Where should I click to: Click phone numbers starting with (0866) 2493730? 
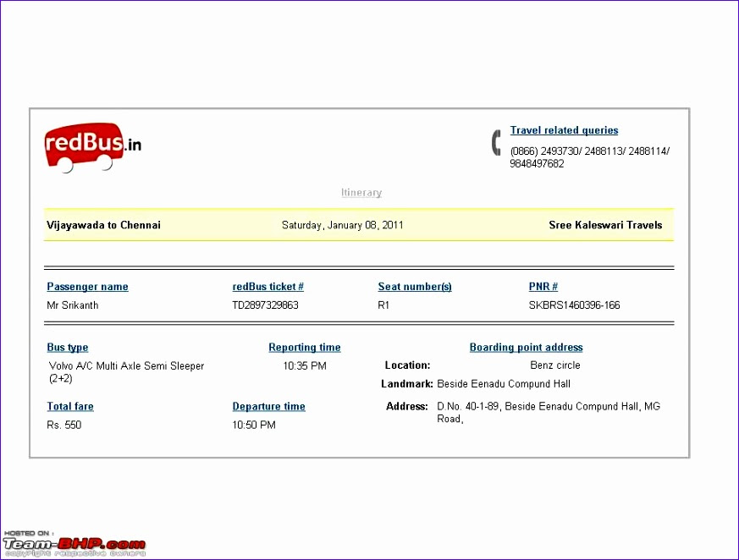click(x=590, y=151)
